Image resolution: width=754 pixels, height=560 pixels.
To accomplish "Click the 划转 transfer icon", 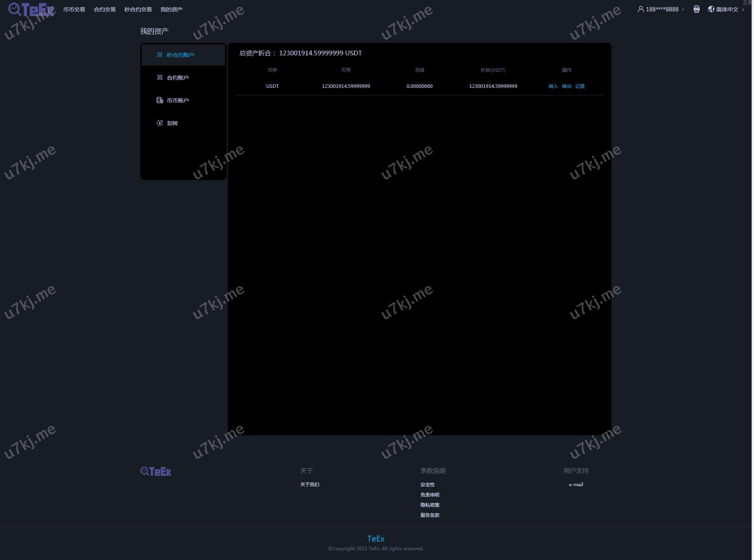I will (159, 123).
